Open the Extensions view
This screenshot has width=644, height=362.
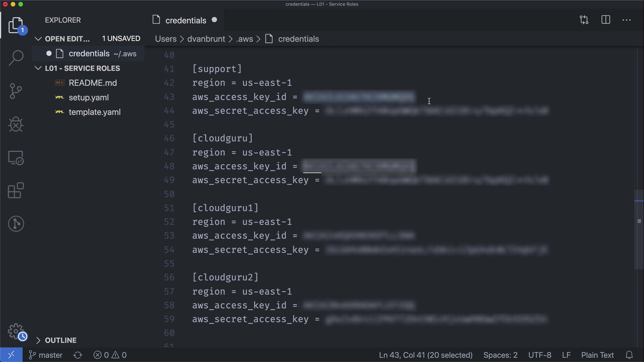[16, 191]
